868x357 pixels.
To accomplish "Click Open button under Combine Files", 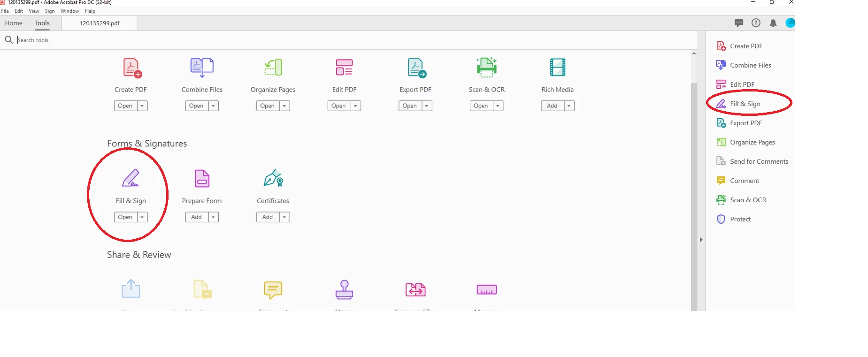I will 197,106.
